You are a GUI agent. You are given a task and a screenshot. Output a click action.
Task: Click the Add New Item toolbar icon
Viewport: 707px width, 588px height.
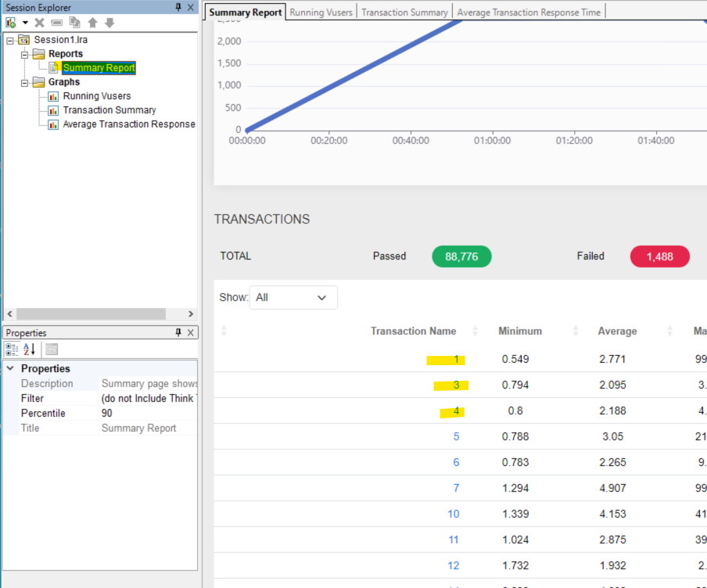point(11,23)
